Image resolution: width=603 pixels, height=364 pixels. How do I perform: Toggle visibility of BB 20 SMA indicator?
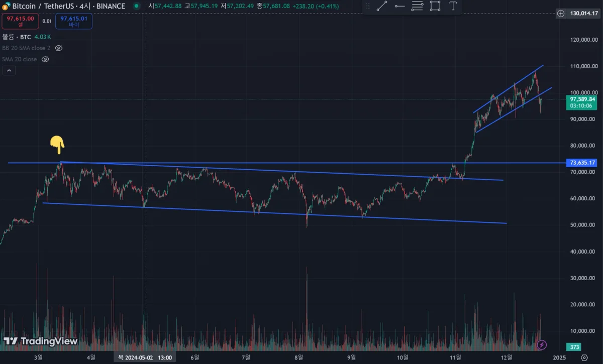click(x=58, y=48)
